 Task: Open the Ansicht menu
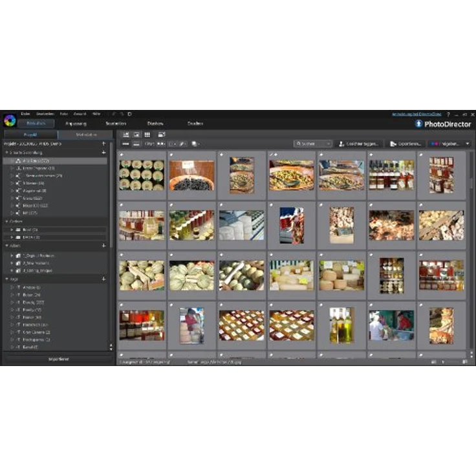pyautogui.click(x=80, y=114)
